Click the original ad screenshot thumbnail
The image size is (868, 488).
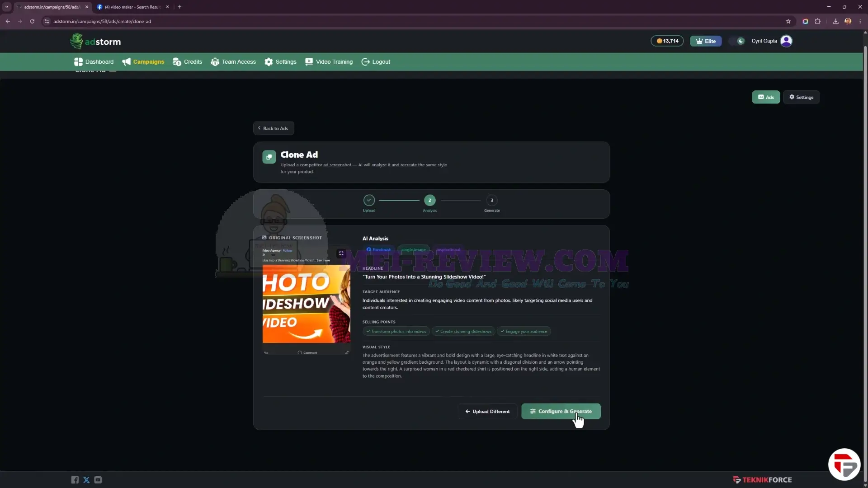pos(306,300)
